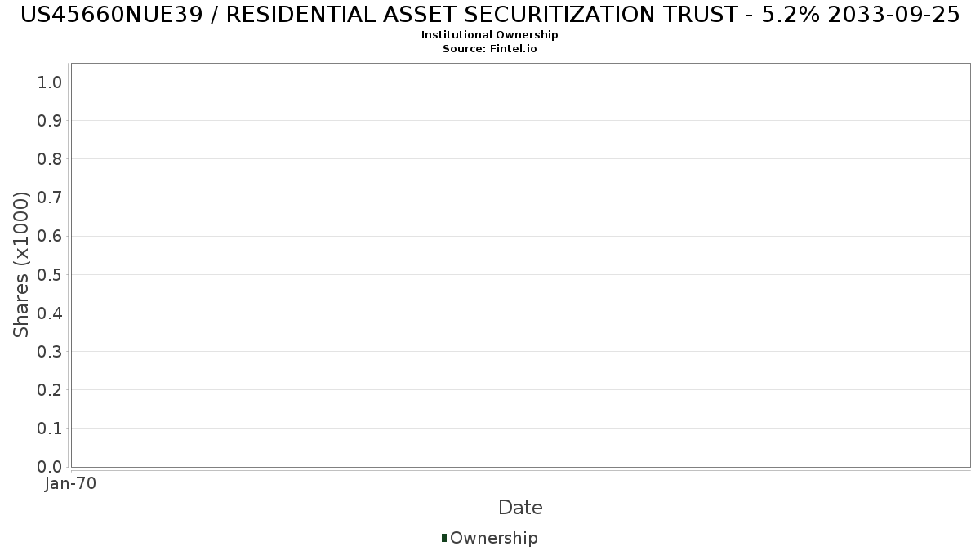
Task: Toggle the Ownership series legend label
Action: click(493, 538)
